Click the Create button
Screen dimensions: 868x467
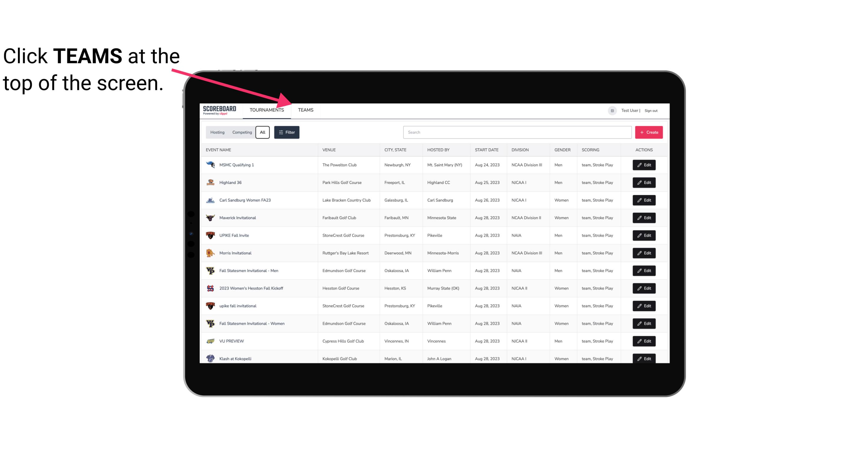(x=648, y=132)
